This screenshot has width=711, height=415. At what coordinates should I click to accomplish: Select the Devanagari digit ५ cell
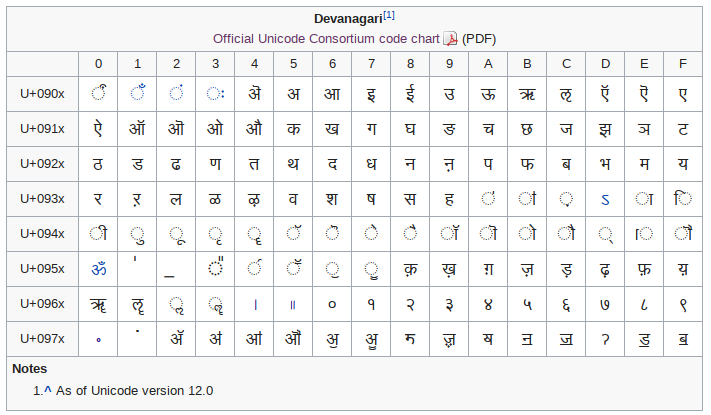pyautogui.click(x=527, y=303)
